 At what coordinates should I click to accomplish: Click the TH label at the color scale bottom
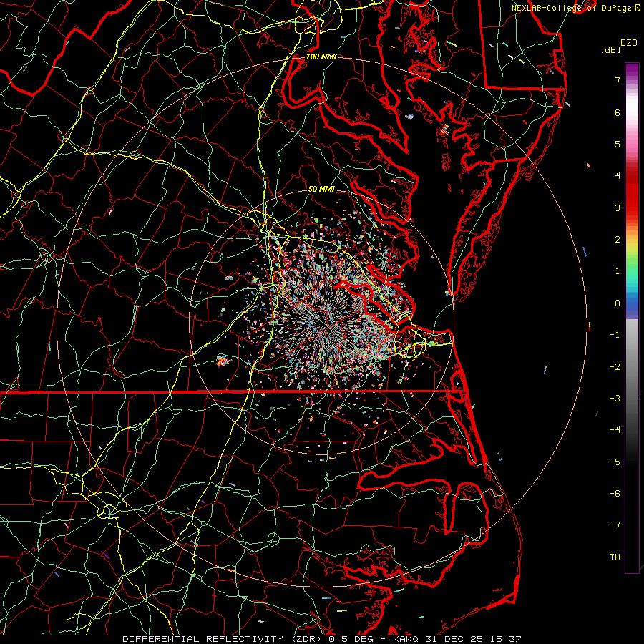[x=615, y=557]
